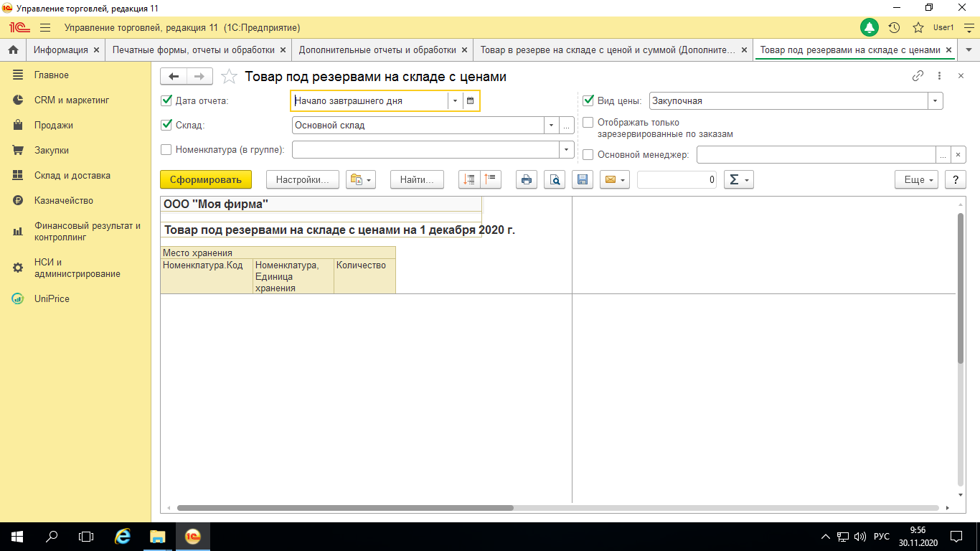This screenshot has height=551, width=980.
Task: Click Сформировать button
Action: (x=206, y=179)
